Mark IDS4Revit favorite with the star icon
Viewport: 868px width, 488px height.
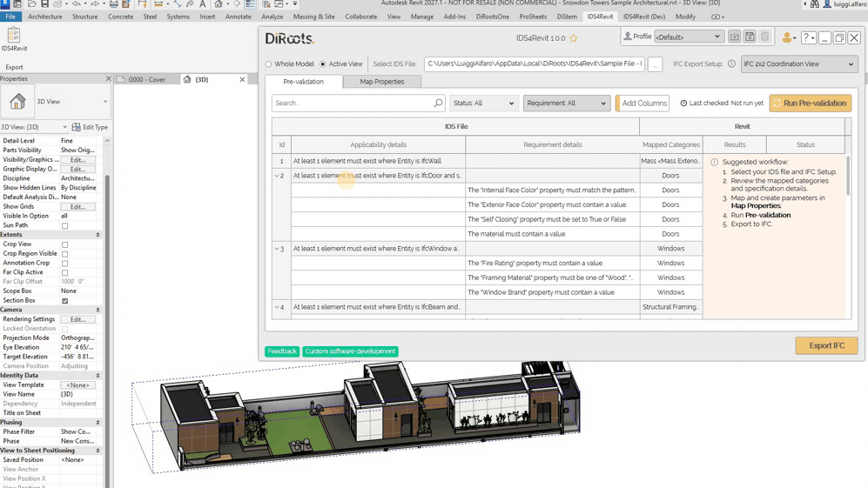pyautogui.click(x=574, y=38)
